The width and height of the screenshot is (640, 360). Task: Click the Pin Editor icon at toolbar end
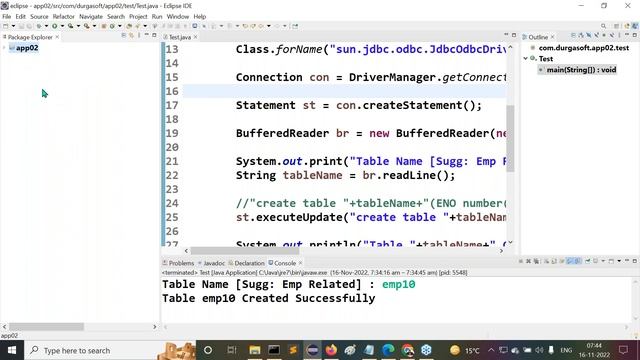pyautogui.click(x=295, y=26)
